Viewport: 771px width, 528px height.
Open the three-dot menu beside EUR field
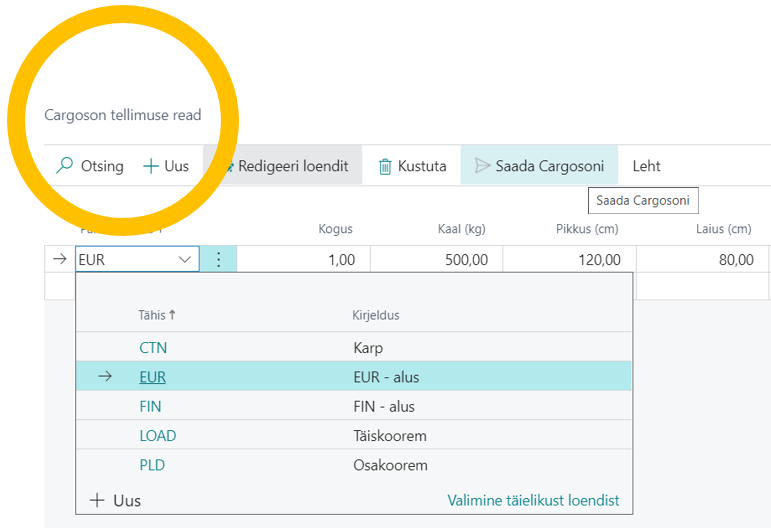pyautogui.click(x=219, y=259)
